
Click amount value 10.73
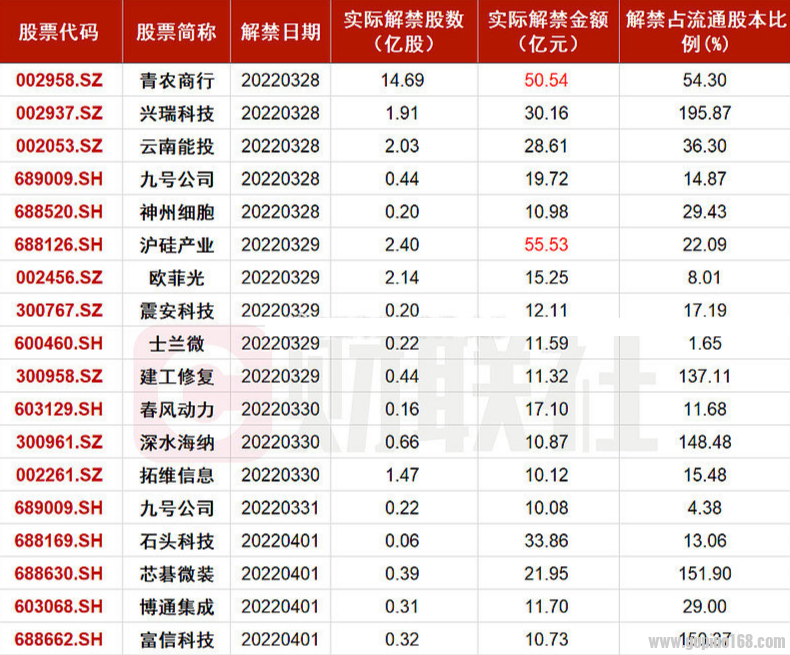[x=546, y=639]
